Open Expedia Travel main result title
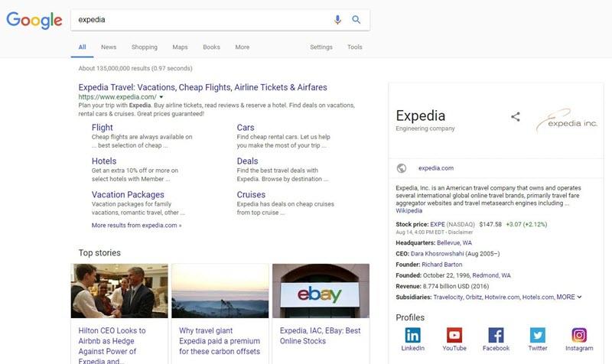Image resolution: width=612 pixels, height=364 pixels. pos(203,87)
